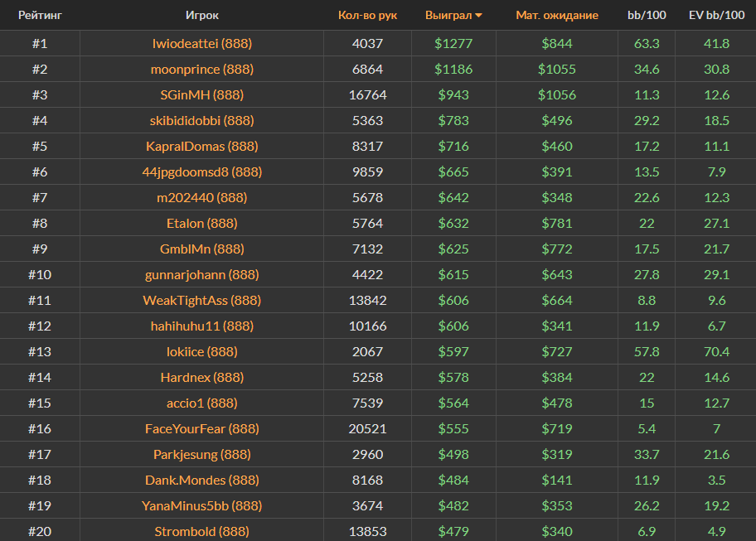Sort table by Мат. ожидание column
The image size is (756, 541).
(x=556, y=16)
